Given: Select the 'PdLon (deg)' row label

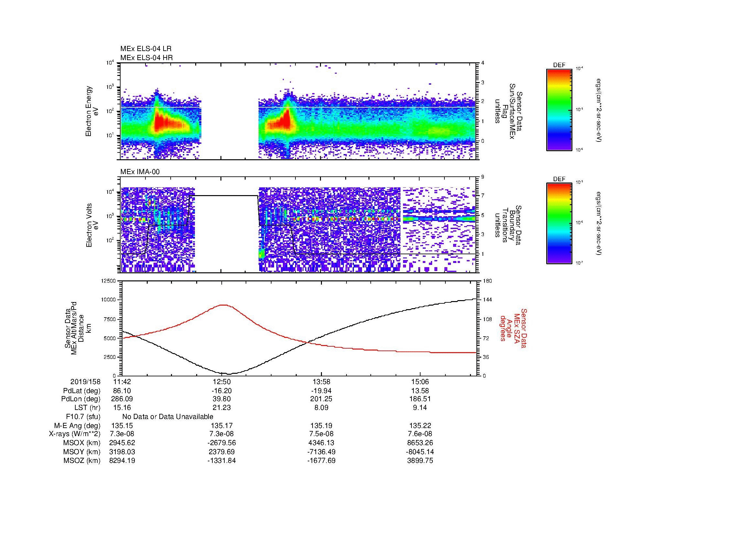Looking at the screenshot, I should [x=81, y=399].
